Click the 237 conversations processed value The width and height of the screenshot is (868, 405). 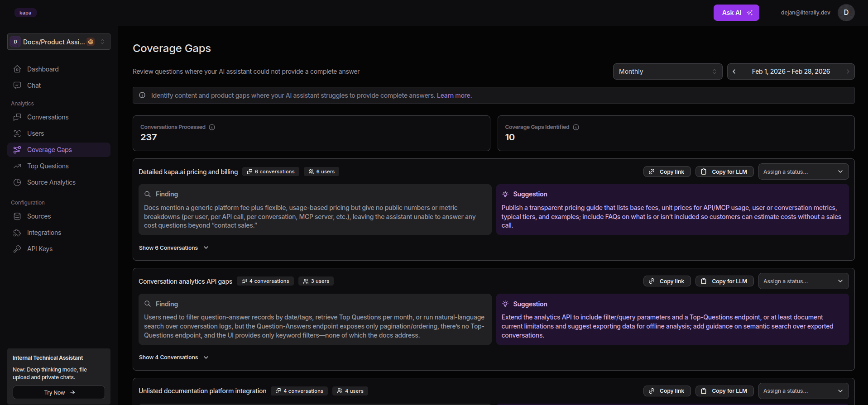(x=149, y=137)
